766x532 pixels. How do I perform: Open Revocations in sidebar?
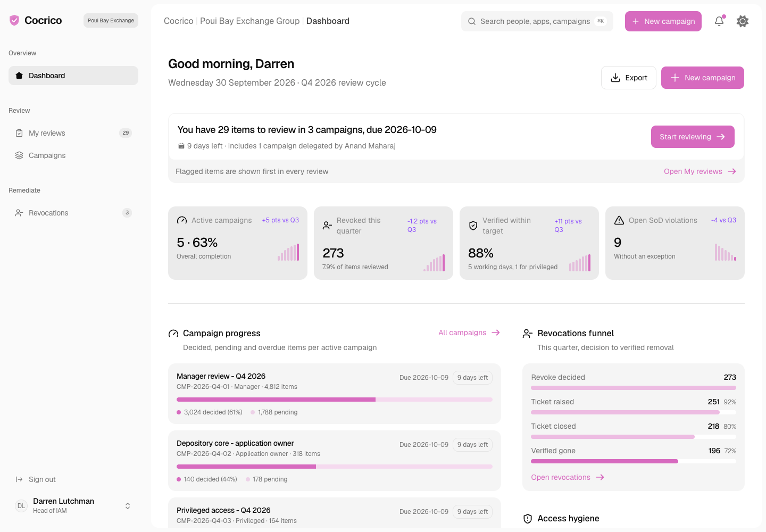pyautogui.click(x=73, y=213)
